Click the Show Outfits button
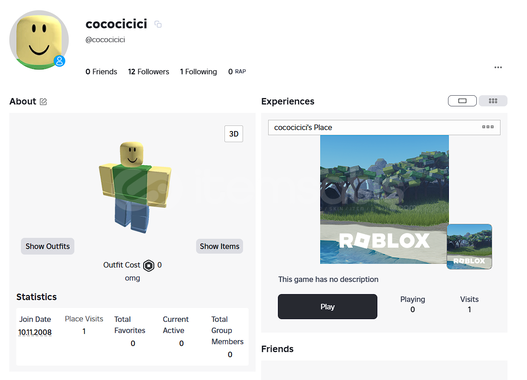Image resolution: width=527 pixels, height=380 pixels. pos(48,246)
